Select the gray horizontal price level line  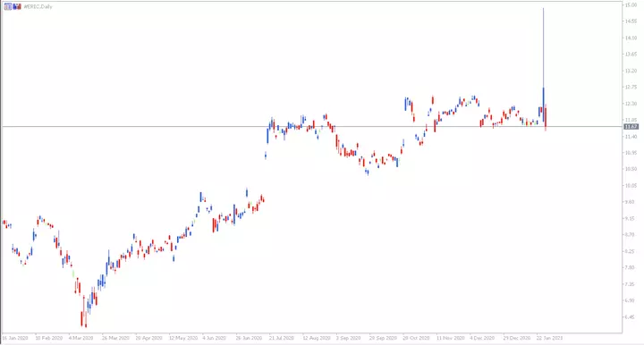[312, 126]
